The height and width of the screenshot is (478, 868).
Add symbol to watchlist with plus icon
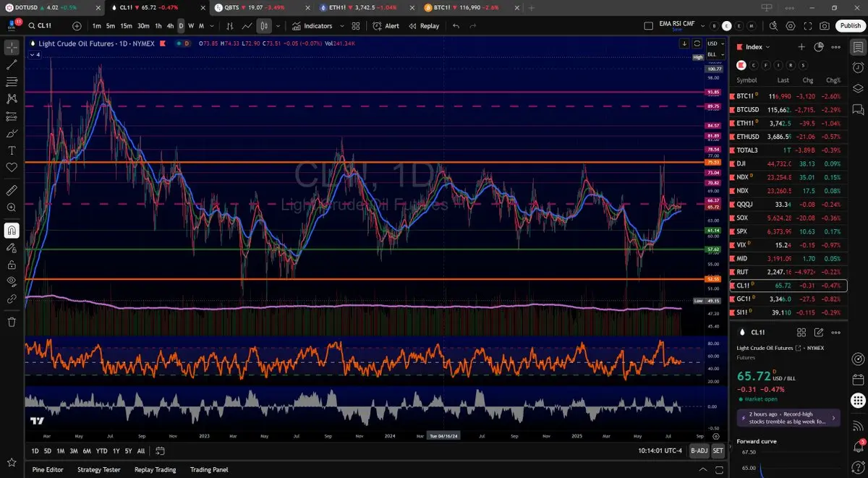coord(801,47)
